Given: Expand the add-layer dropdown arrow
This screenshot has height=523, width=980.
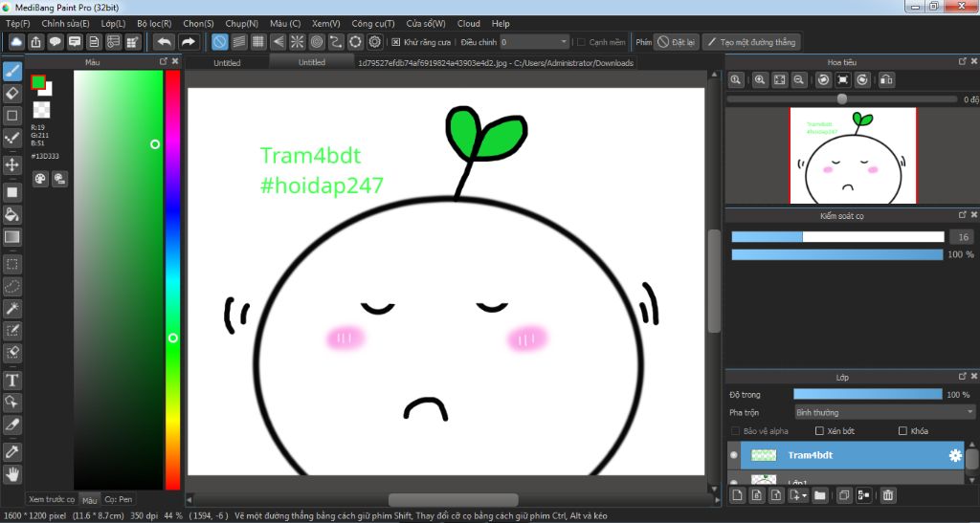Looking at the screenshot, I should pyautogui.click(x=804, y=495).
